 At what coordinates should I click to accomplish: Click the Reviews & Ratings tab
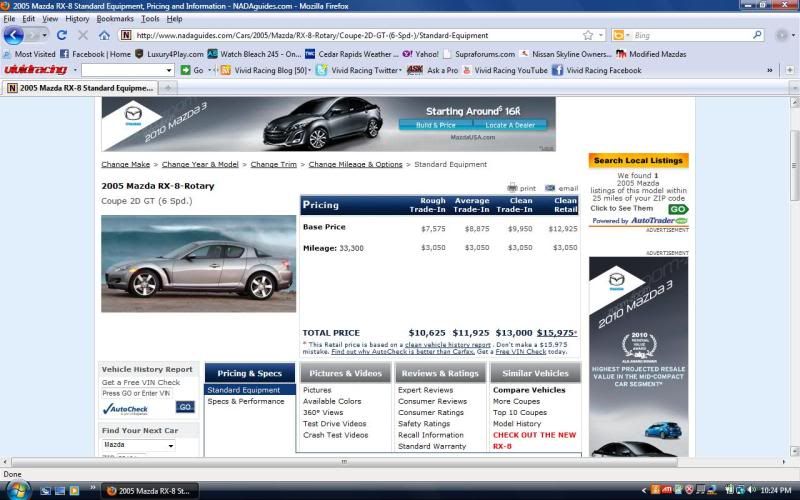pos(440,373)
